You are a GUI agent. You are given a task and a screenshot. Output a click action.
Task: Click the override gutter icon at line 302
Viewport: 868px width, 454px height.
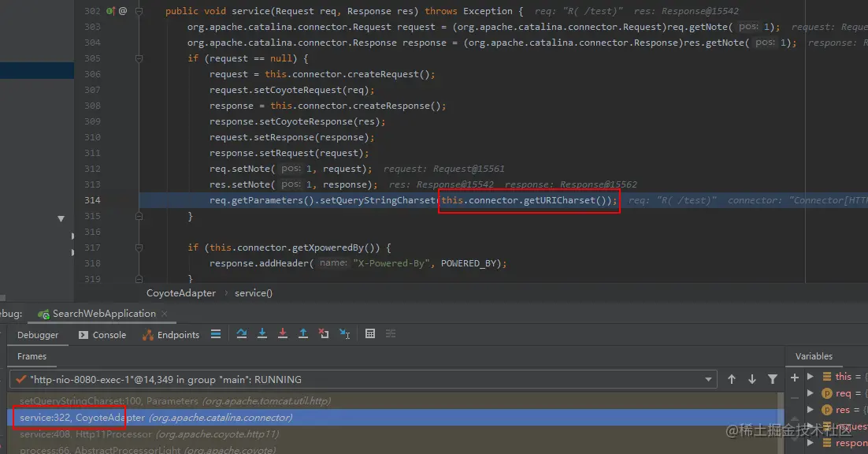point(110,11)
